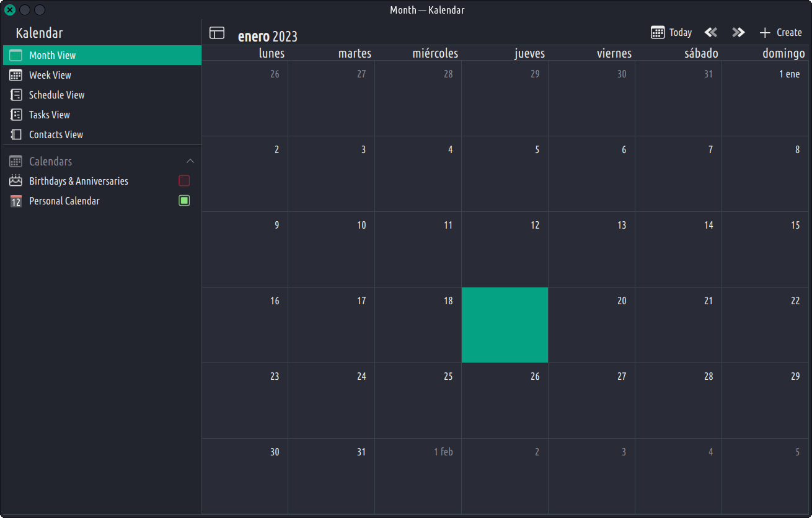The width and height of the screenshot is (812, 518).
Task: Click the Schedule View notebook icon
Action: pos(16,95)
